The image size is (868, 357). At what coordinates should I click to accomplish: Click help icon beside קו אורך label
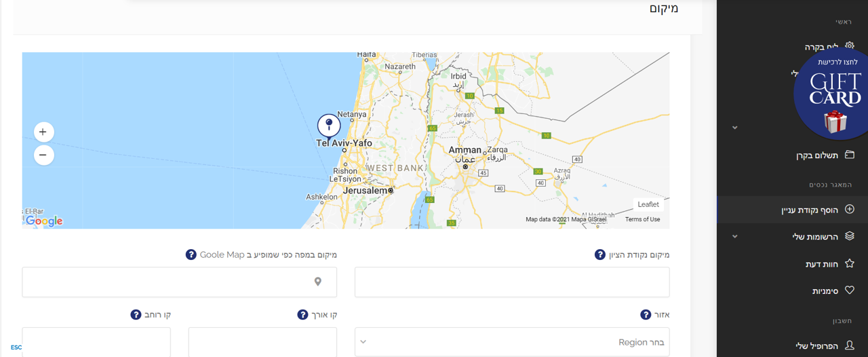(303, 315)
